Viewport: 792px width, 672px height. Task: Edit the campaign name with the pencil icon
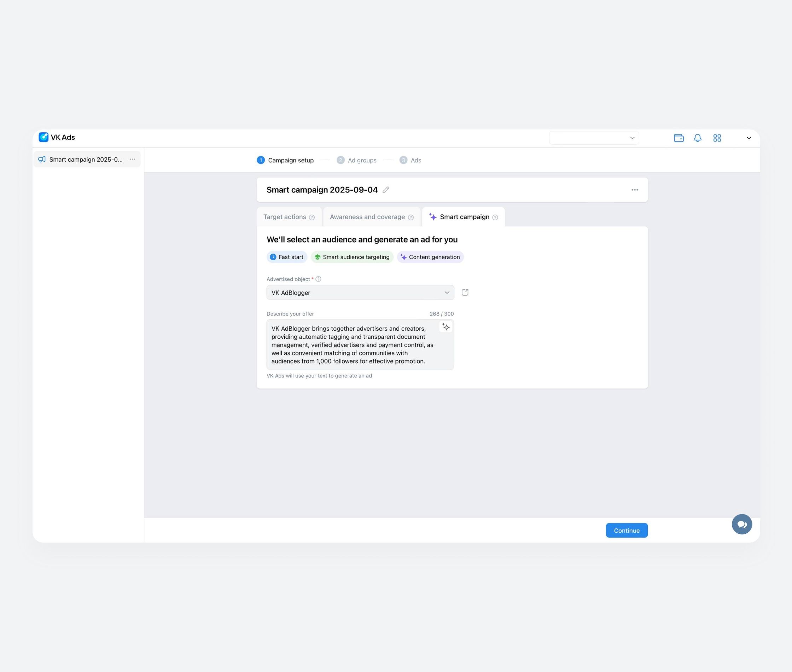(x=386, y=190)
